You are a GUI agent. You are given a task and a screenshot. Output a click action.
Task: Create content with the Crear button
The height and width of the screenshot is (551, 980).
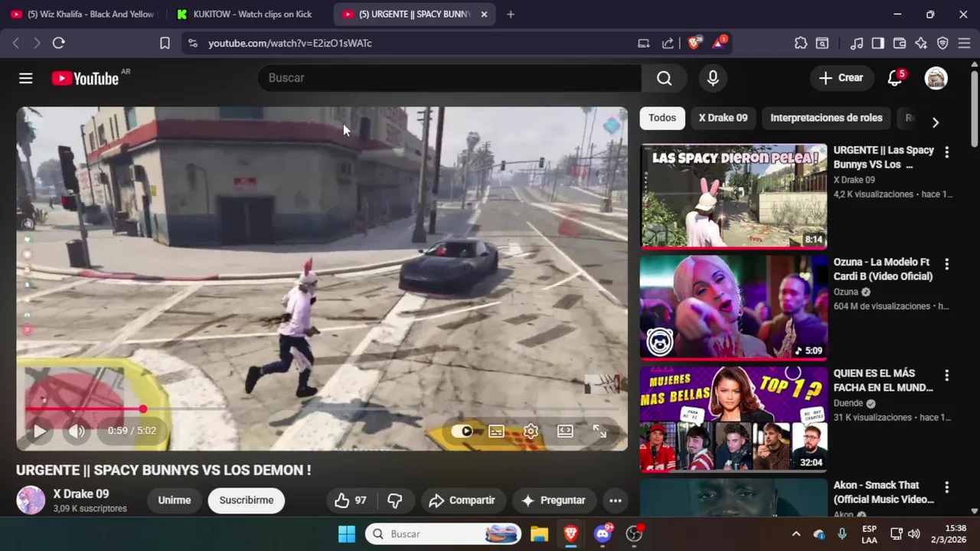click(841, 78)
